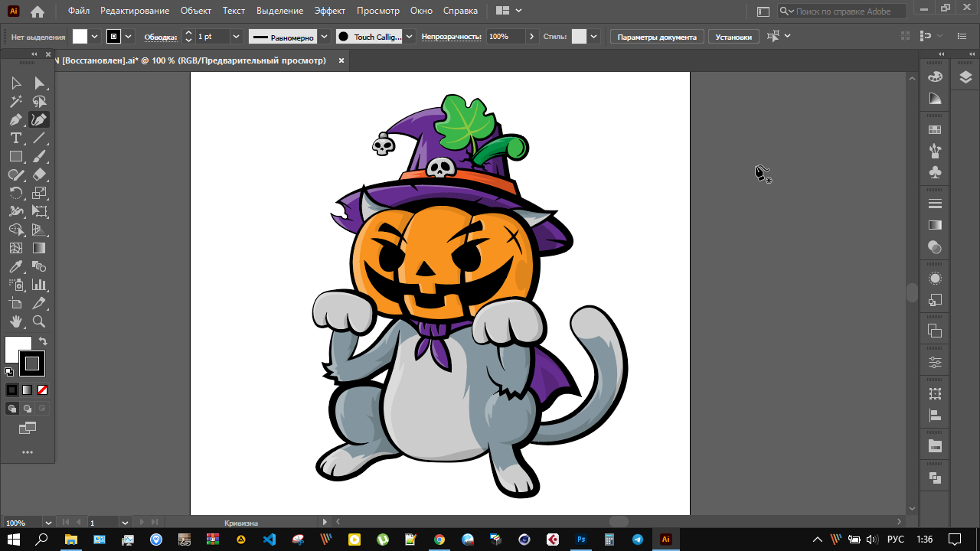Select the Magic Wand tool
This screenshot has height=551, width=980.
coord(15,101)
